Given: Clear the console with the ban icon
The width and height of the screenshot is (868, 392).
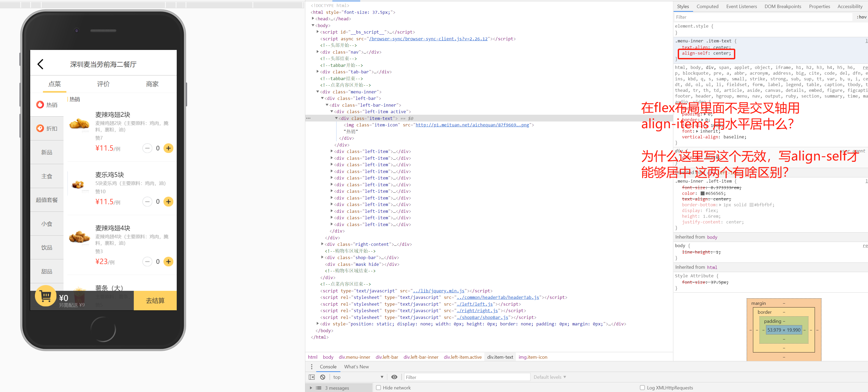Looking at the screenshot, I should (323, 377).
